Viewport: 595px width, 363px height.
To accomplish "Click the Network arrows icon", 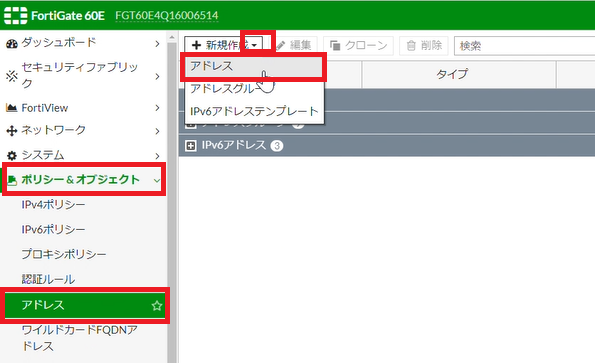I will [x=12, y=131].
